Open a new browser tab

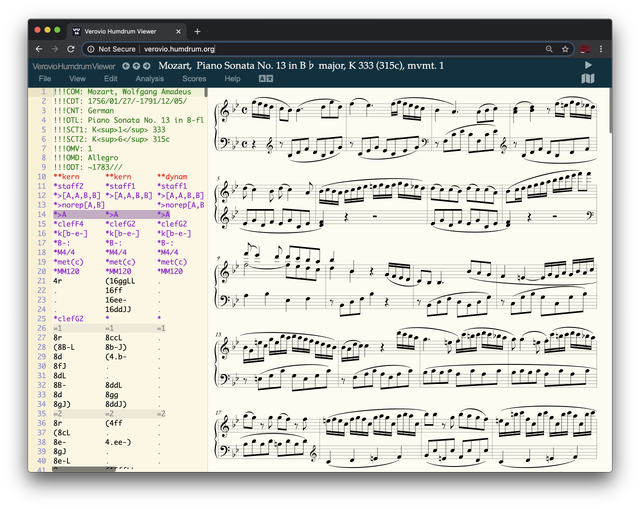pyautogui.click(x=197, y=31)
